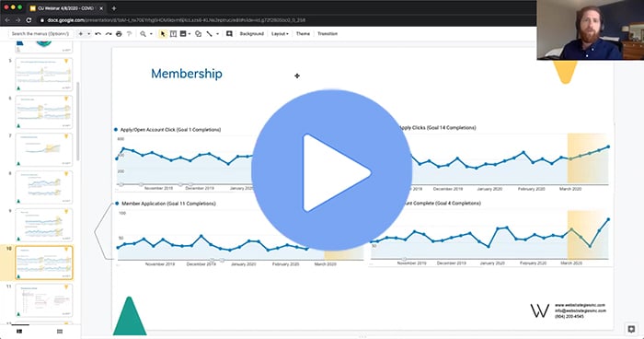Click the slide filmstrip scrollbar
The height and width of the screenshot is (339, 644).
(77, 122)
